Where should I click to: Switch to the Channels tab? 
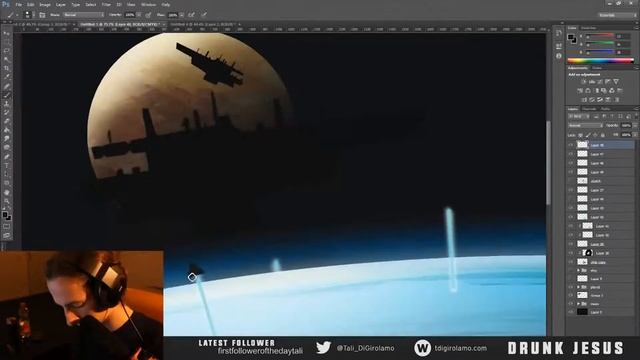tap(589, 109)
